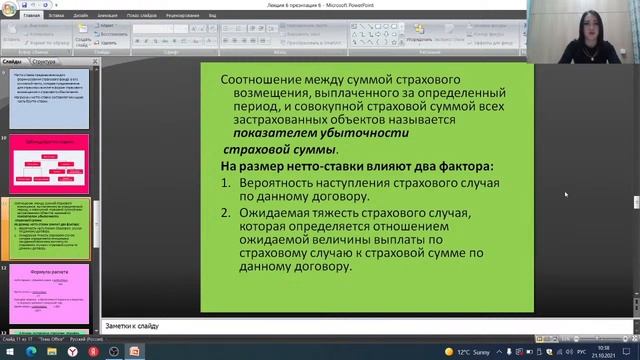Screen dimensions: 640x360
Task: Center the paragraph text
Action: pyautogui.click(x=235, y=41)
